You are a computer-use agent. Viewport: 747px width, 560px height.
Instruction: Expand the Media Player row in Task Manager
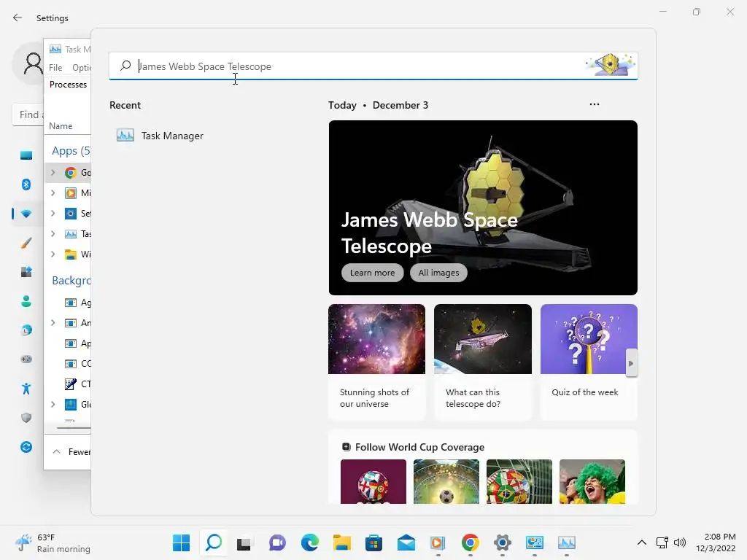(x=53, y=192)
